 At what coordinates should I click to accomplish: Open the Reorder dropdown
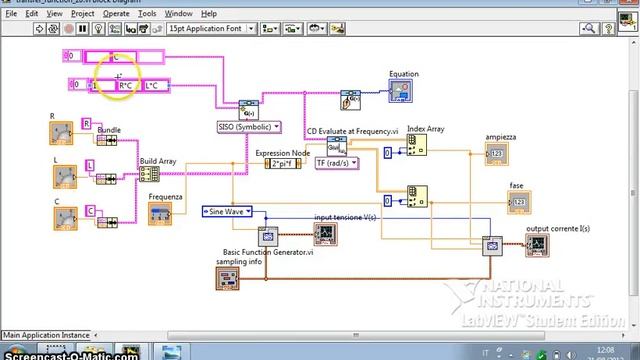(x=316, y=29)
